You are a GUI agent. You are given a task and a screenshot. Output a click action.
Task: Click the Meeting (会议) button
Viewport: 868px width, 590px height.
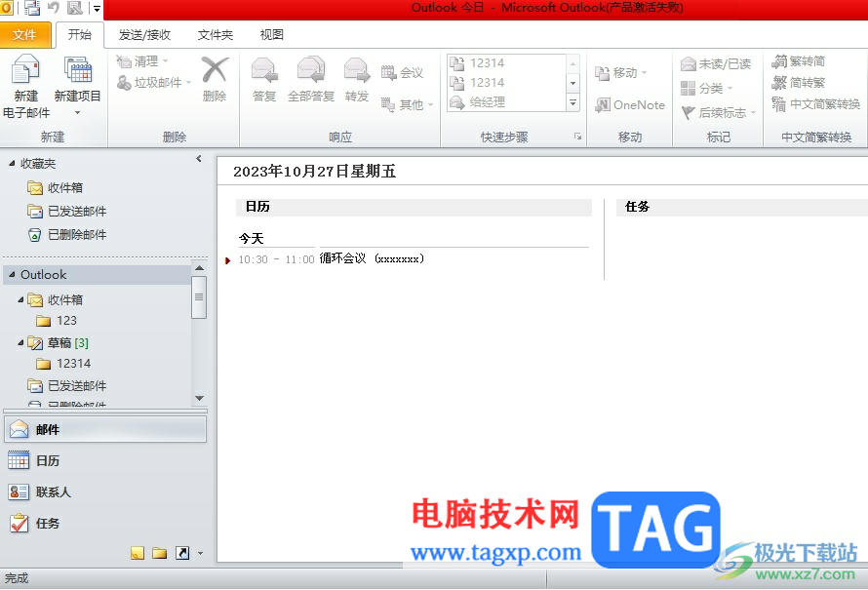[x=403, y=72]
